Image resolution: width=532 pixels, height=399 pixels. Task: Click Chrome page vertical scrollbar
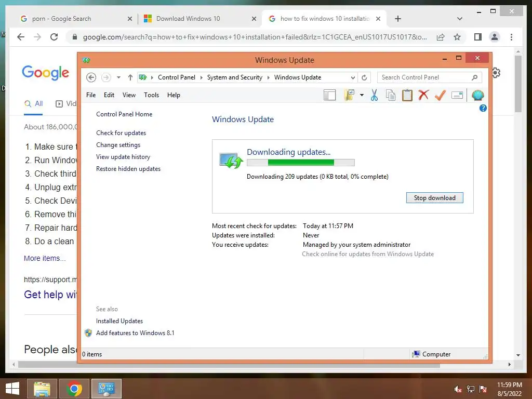tap(518, 84)
